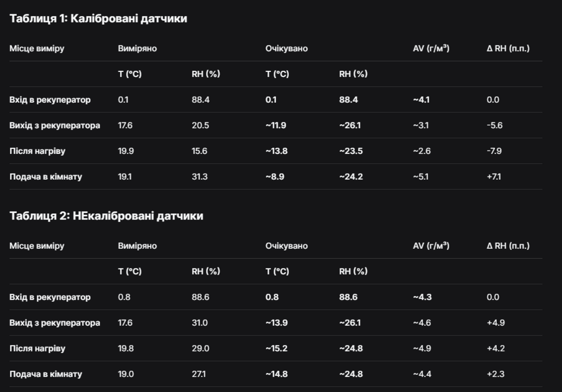Image resolution: width=562 pixels, height=392 pixels.
Task: Select the +7.1 Δ RH value
Action: (x=494, y=177)
